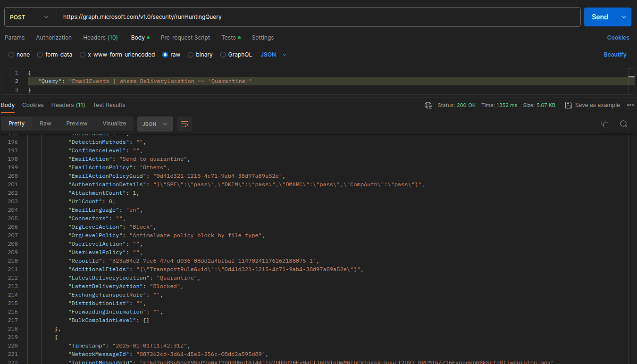Open the Authorization tab
Viewport: 637px width, 364px height.
(54, 38)
